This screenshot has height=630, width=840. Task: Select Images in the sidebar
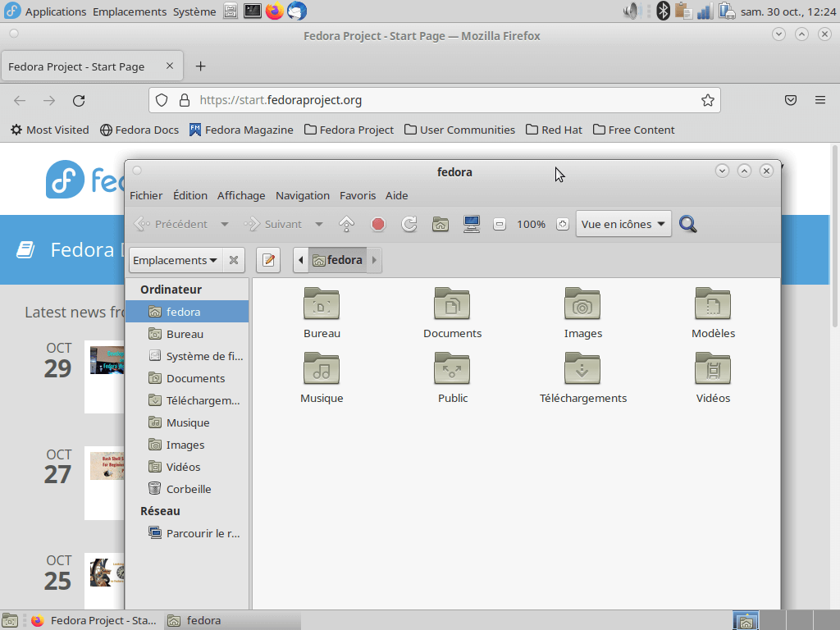point(187,445)
